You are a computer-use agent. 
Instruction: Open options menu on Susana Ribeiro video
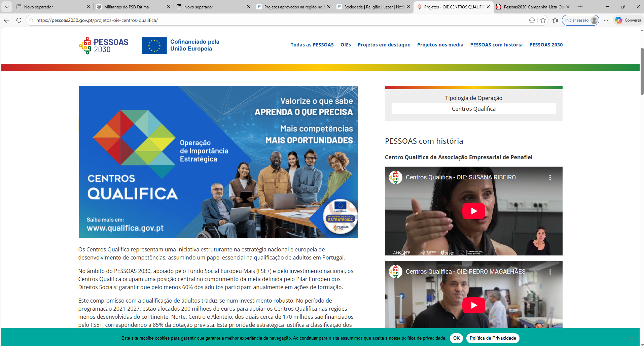[x=550, y=177]
